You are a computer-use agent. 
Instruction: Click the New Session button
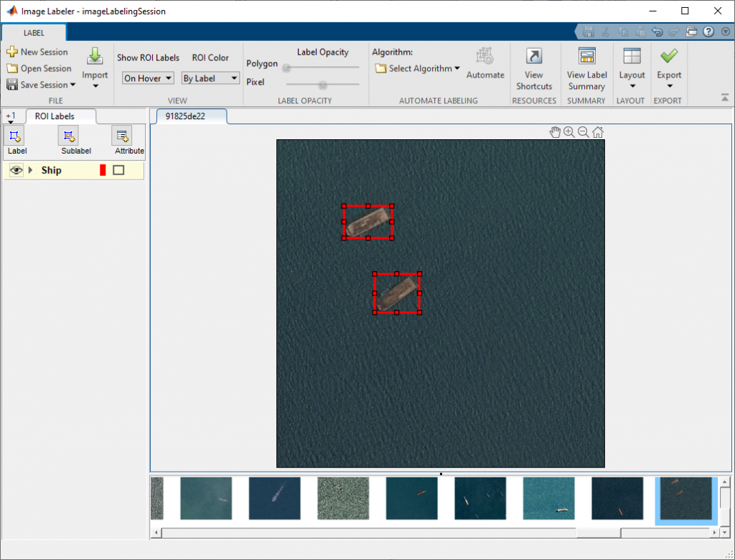point(37,52)
